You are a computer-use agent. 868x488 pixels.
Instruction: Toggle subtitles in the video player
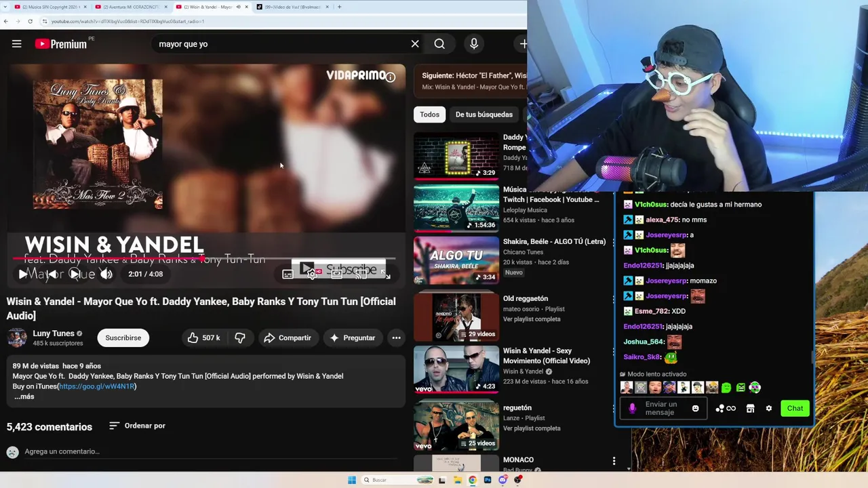click(288, 274)
